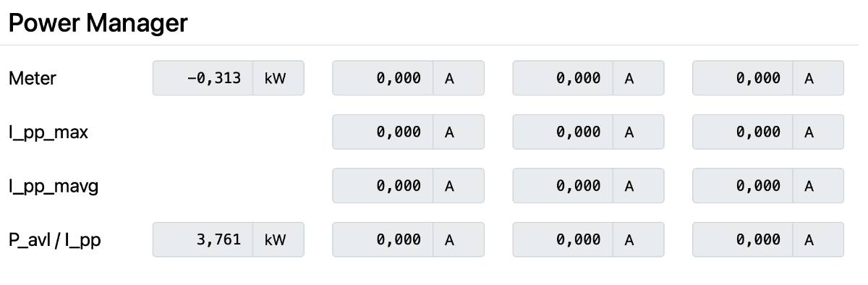Focus the second I_pp_mavg current field
Screen dimensions: 868x285
coord(563,186)
